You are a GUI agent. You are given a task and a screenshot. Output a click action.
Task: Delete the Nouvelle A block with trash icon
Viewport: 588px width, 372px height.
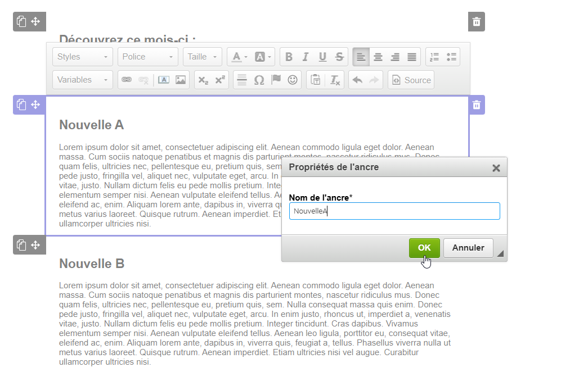[477, 105]
